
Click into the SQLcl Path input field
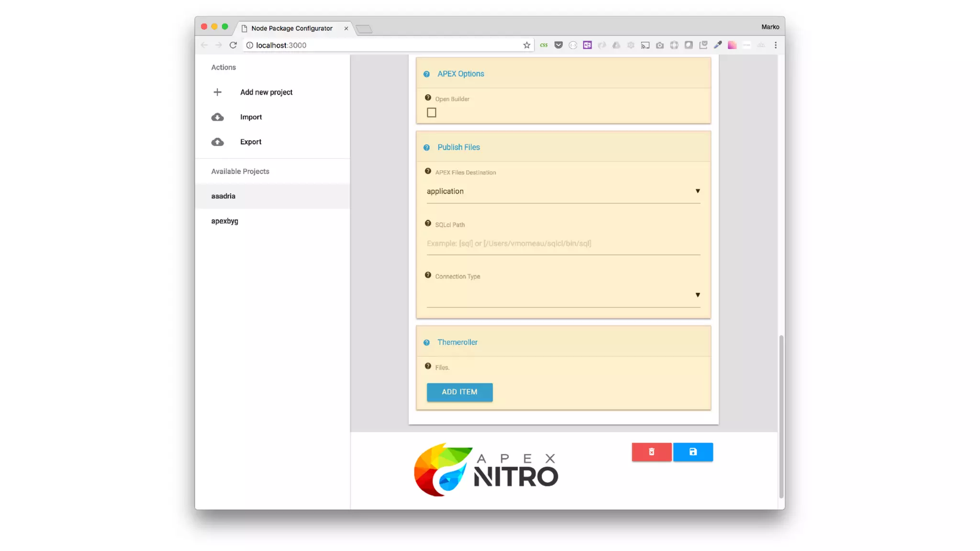(x=563, y=243)
